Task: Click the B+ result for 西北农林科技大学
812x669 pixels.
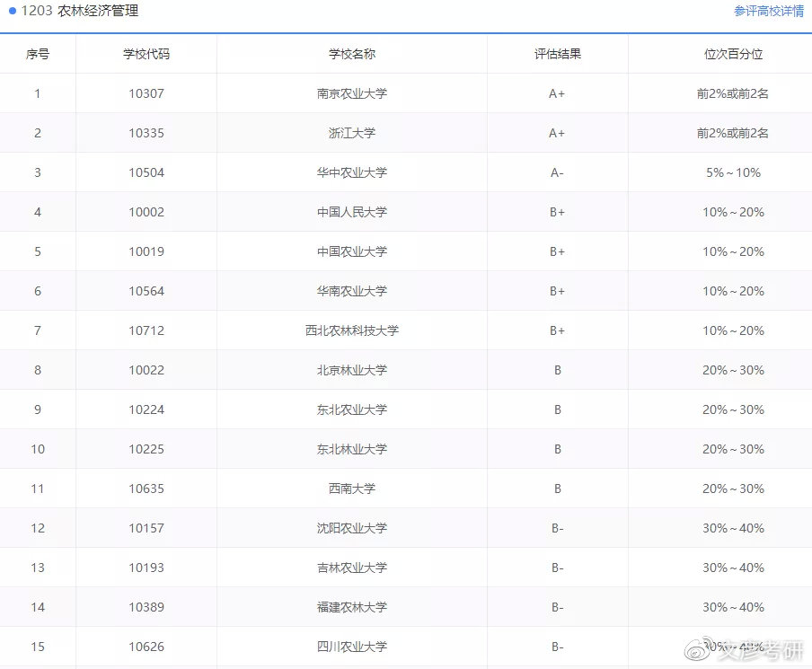Action: (557, 330)
